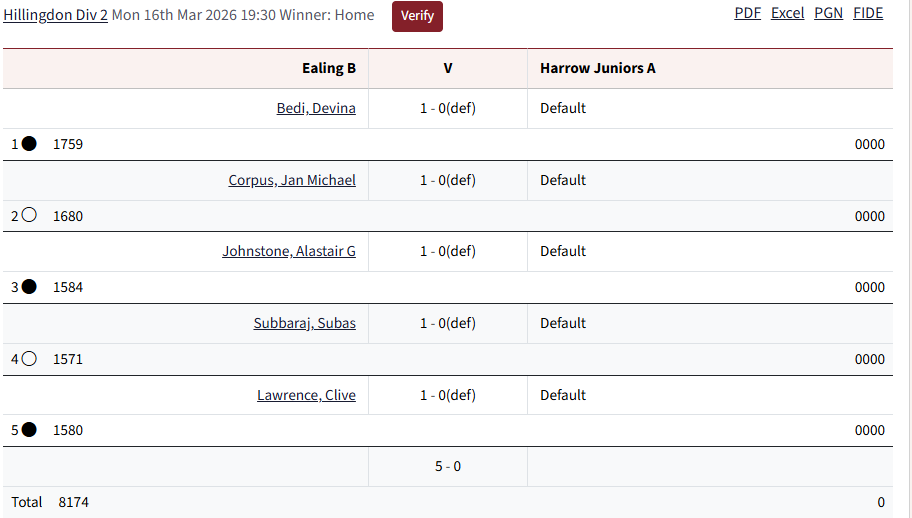
Task: Open the Hillingdon Div 2 link
Action: [x=55, y=15]
